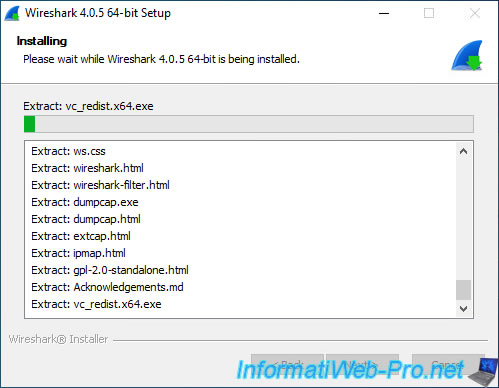This screenshot has height=388, width=499.
Task: Click the greyed-out Back button
Action: point(287,364)
